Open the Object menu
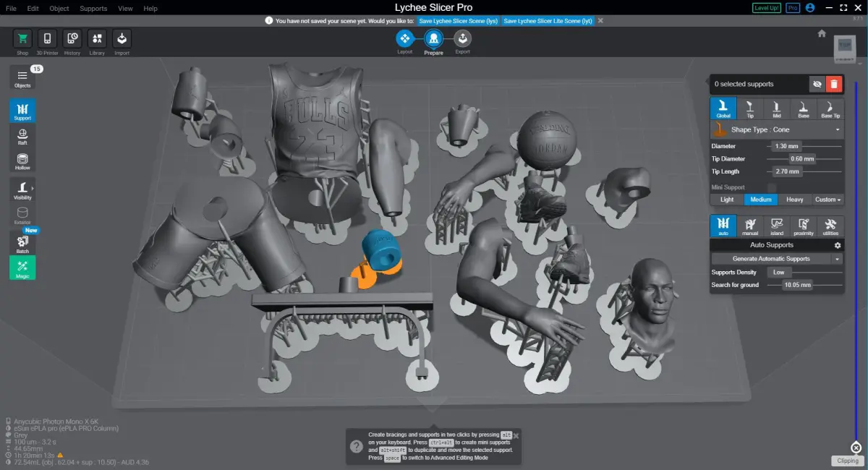 [59, 9]
